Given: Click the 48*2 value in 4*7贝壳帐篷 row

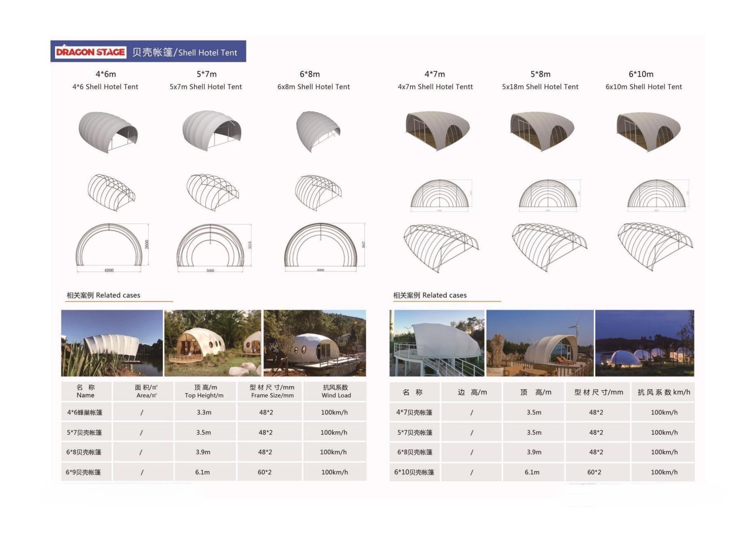Looking at the screenshot, I should 596,412.
